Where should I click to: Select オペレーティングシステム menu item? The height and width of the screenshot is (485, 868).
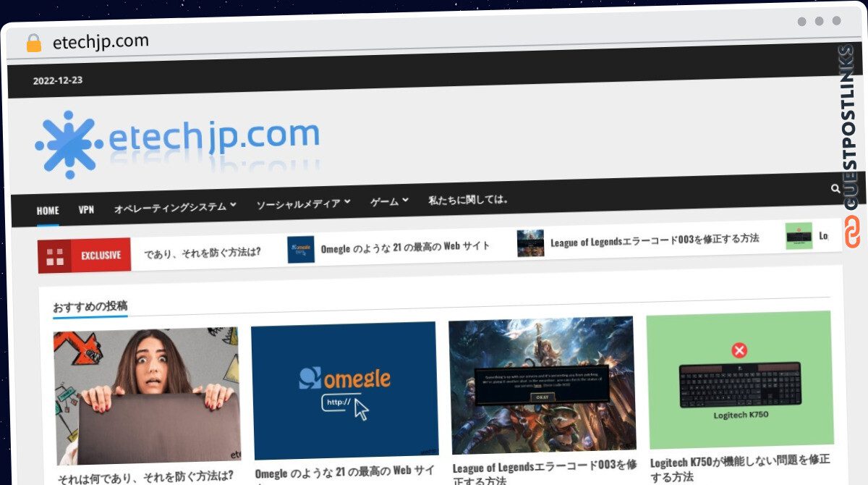click(170, 208)
